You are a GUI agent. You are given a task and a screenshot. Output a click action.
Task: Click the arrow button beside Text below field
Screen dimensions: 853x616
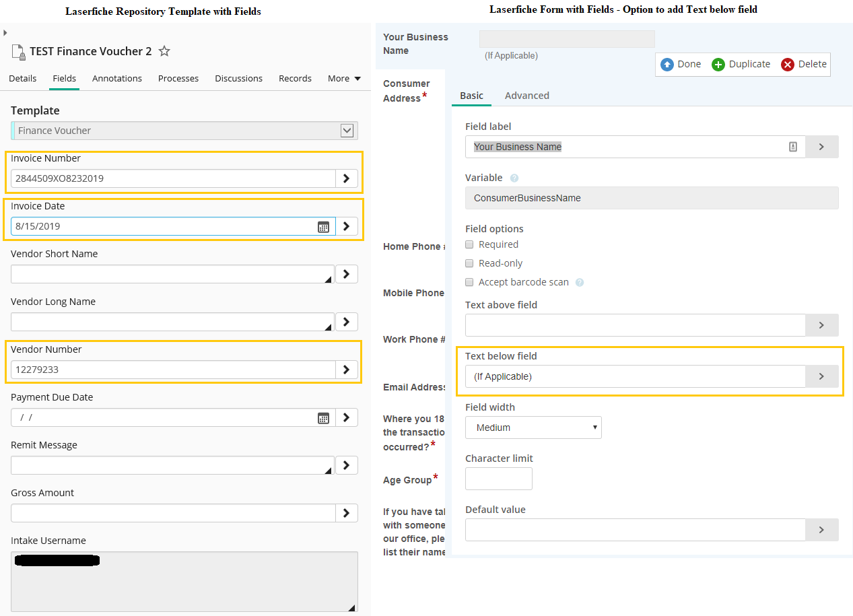point(822,376)
